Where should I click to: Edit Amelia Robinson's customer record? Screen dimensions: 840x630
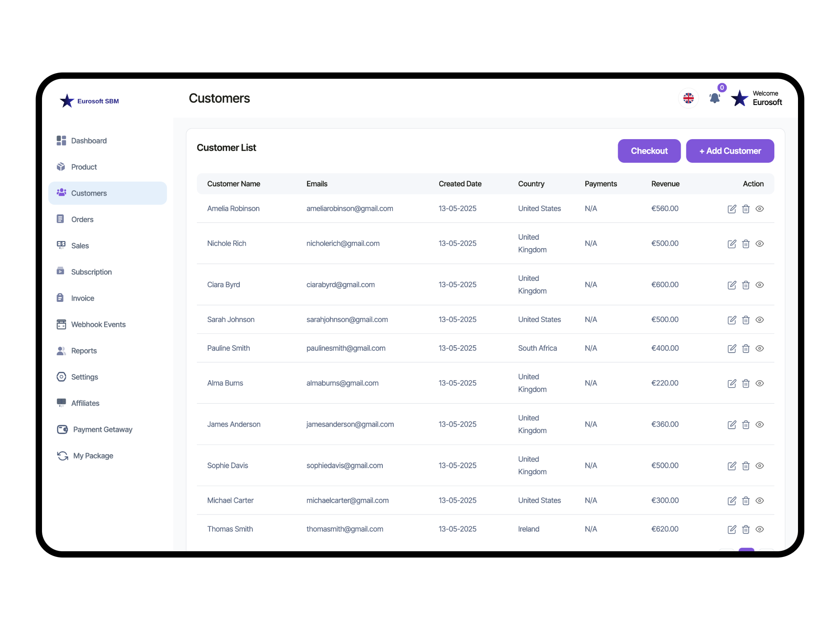pyautogui.click(x=731, y=209)
